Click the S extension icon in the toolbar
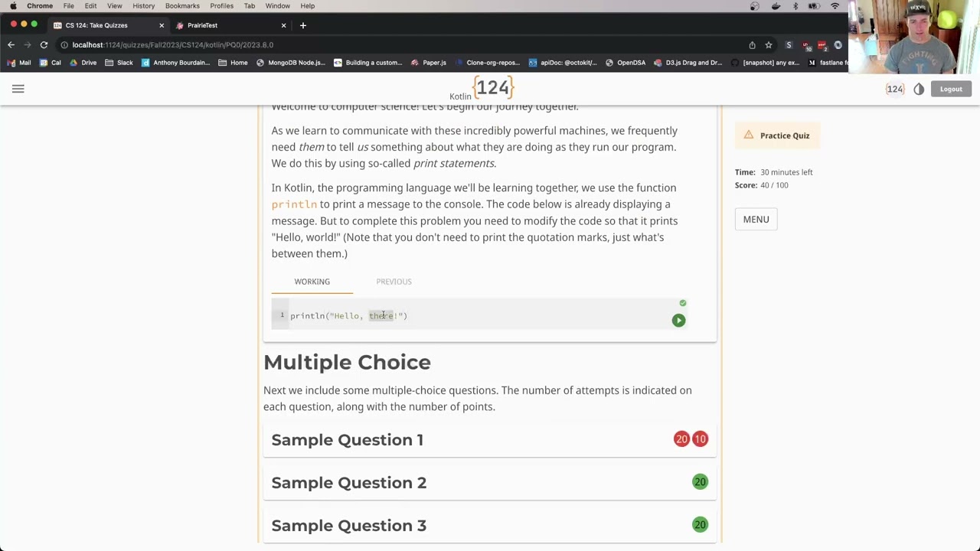980x551 pixels. pos(789,45)
